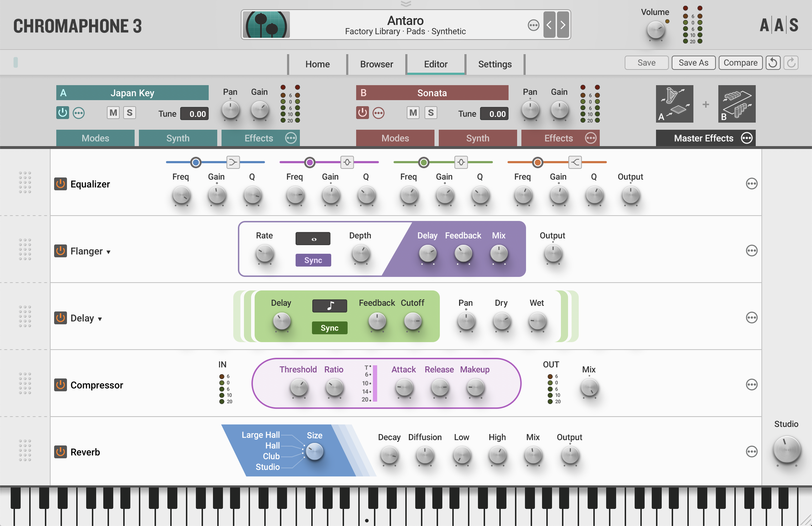Viewport: 812px width, 526px height.
Task: Toggle the Flanger effect power button
Action: coord(60,251)
